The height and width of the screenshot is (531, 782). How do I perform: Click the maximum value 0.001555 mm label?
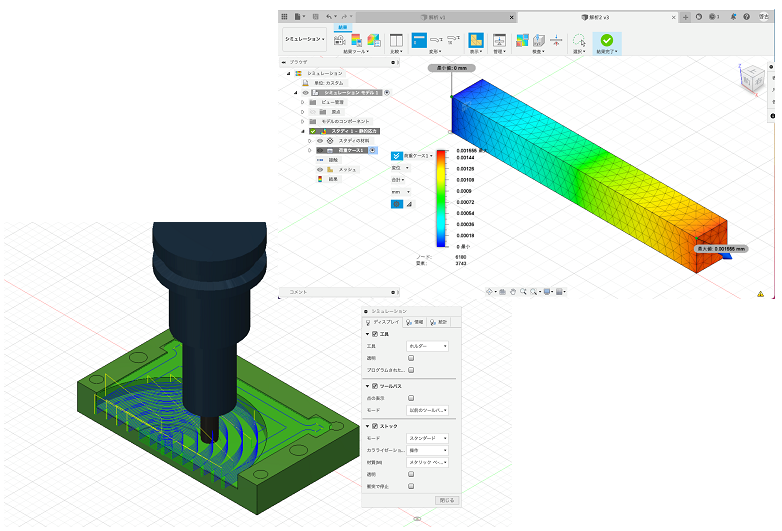[721, 249]
